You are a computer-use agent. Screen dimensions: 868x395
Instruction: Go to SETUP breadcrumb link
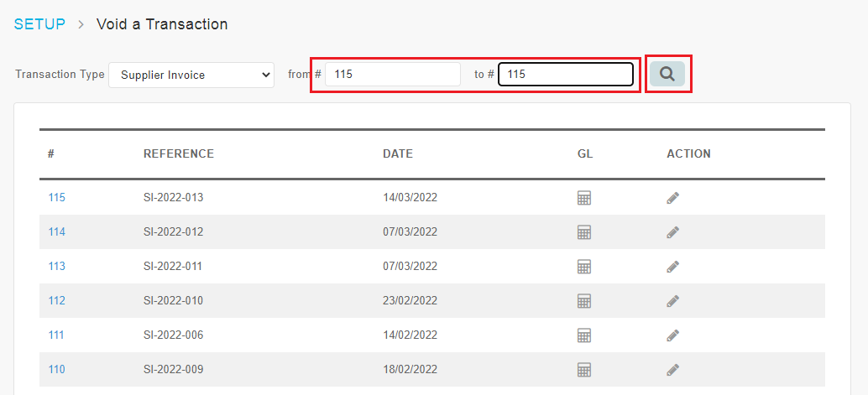(x=39, y=24)
